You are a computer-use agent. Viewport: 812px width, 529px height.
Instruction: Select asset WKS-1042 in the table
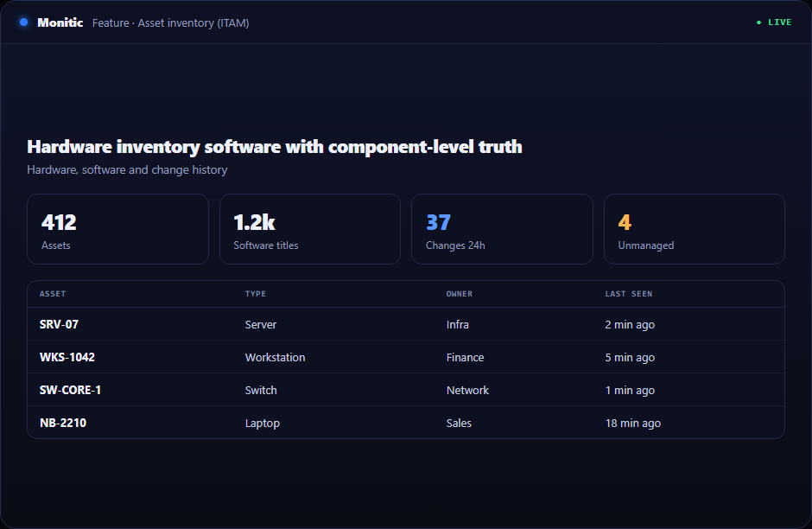(67, 357)
